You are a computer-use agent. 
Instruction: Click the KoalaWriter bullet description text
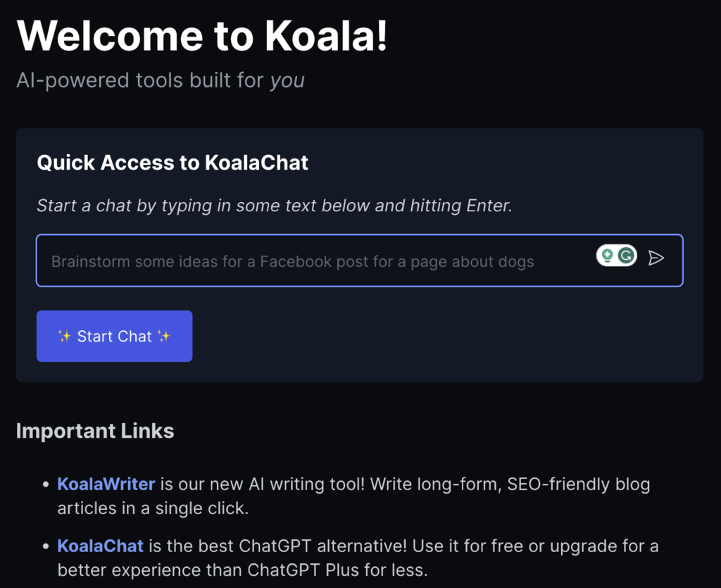[x=353, y=496]
